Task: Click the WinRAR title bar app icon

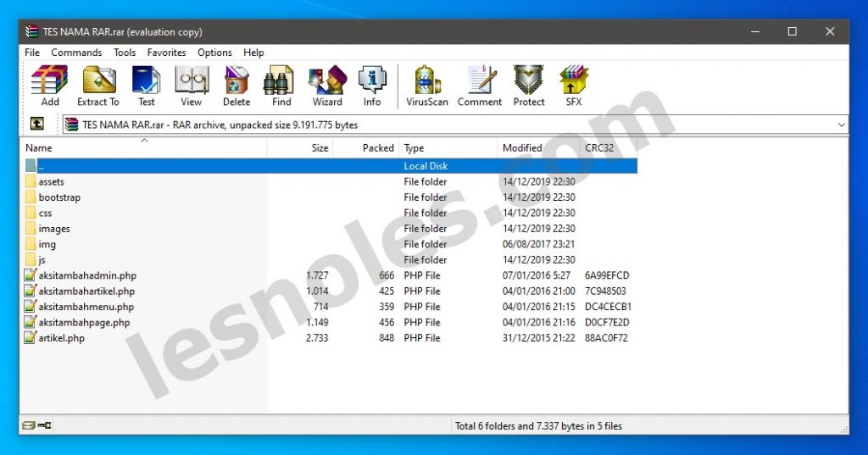Action: click(x=31, y=31)
